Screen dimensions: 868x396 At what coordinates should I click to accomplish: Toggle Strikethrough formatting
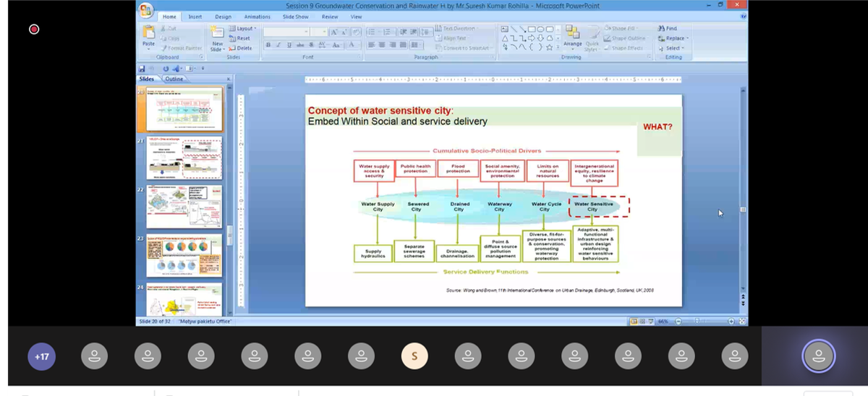click(300, 45)
